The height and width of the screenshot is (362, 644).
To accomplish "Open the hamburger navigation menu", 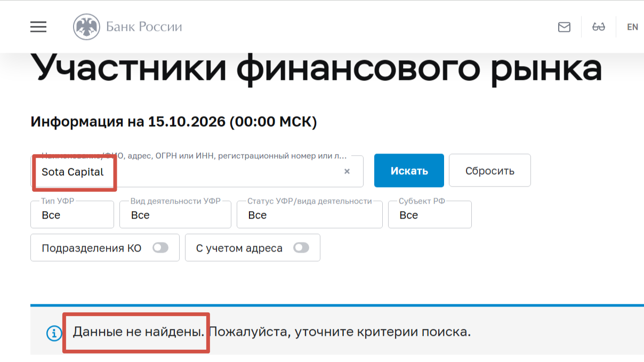I will (x=38, y=27).
